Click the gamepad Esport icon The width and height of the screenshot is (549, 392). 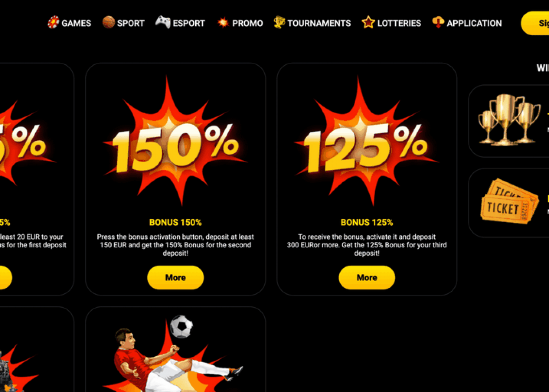[163, 22]
